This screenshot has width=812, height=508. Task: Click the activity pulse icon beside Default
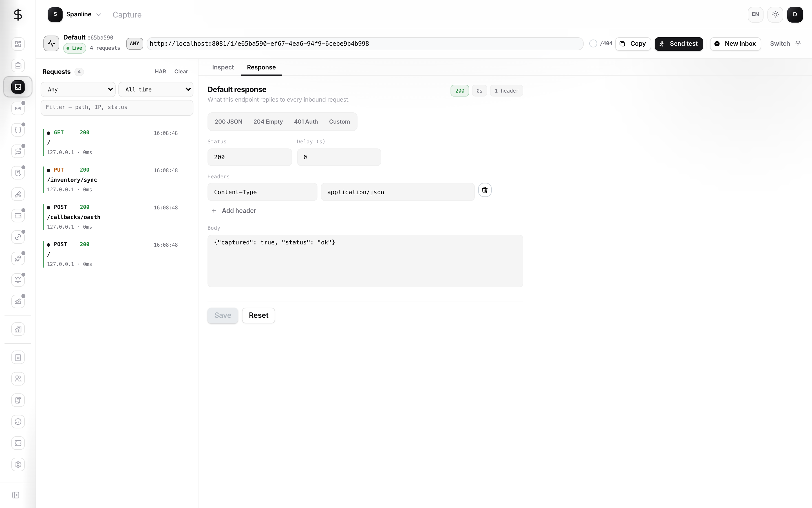coord(51,43)
